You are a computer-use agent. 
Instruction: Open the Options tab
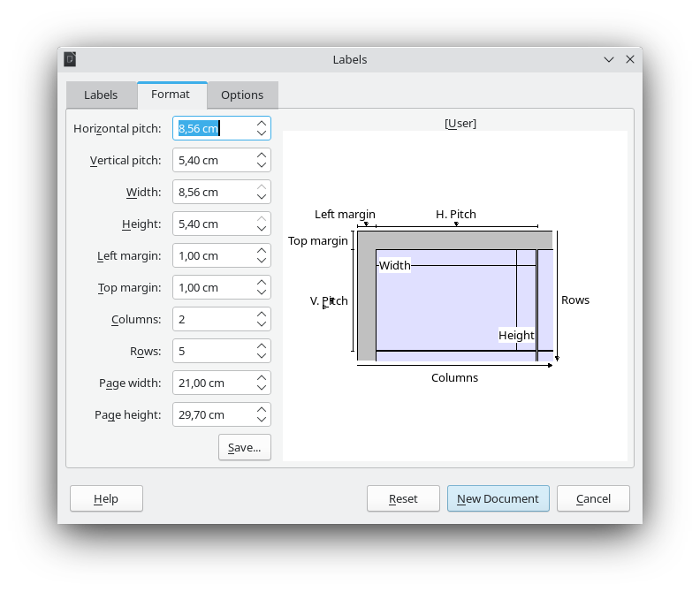pyautogui.click(x=242, y=95)
